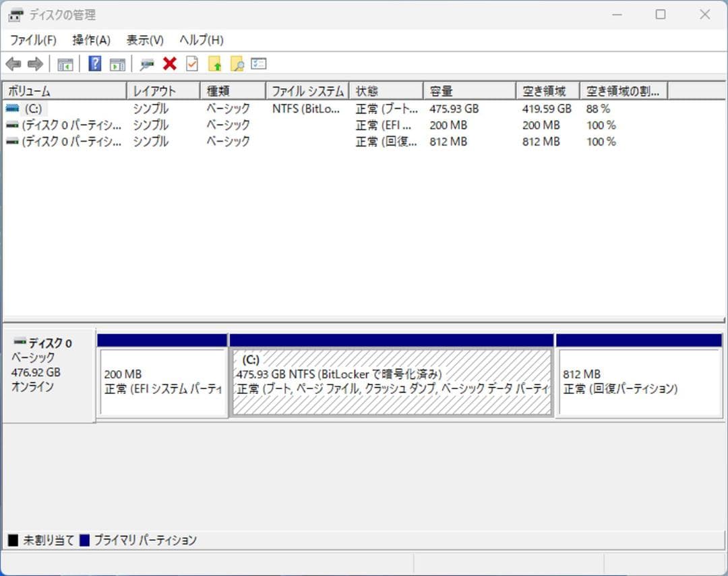Click the Forward arrow toolbar icon
Viewport: 728px width, 576px height.
pos(35,63)
